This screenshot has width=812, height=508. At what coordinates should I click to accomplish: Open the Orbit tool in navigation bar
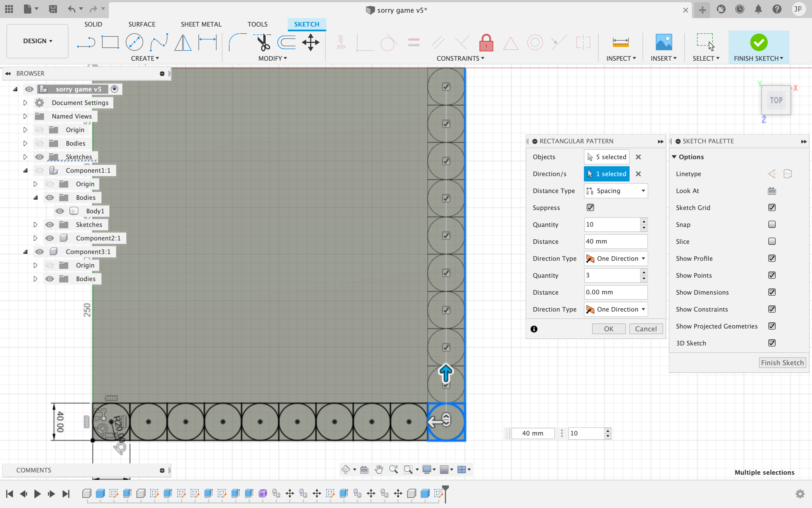point(346,469)
